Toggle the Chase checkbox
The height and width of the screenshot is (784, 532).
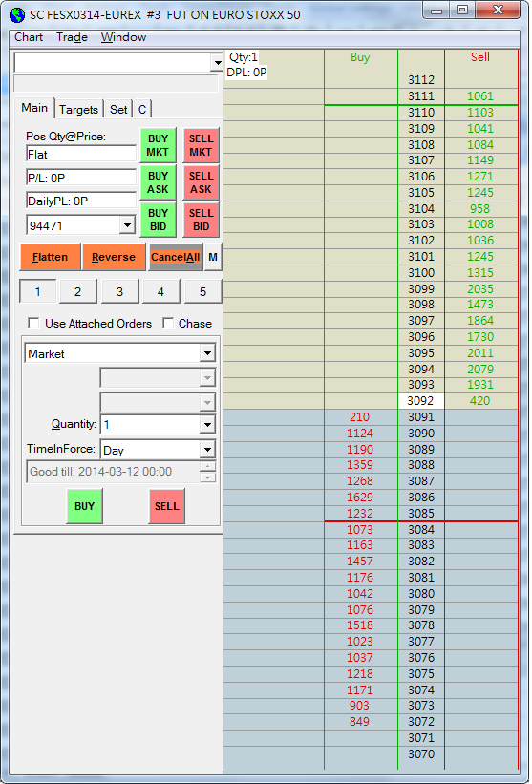pyautogui.click(x=168, y=323)
